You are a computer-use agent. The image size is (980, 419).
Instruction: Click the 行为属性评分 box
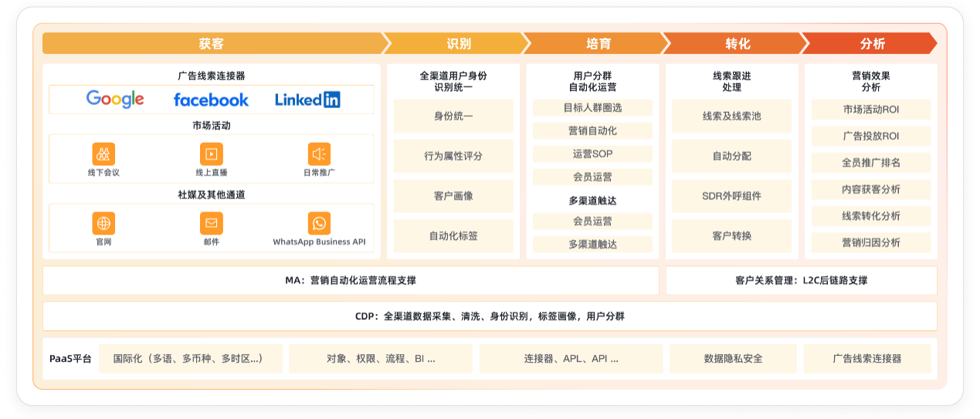453,156
